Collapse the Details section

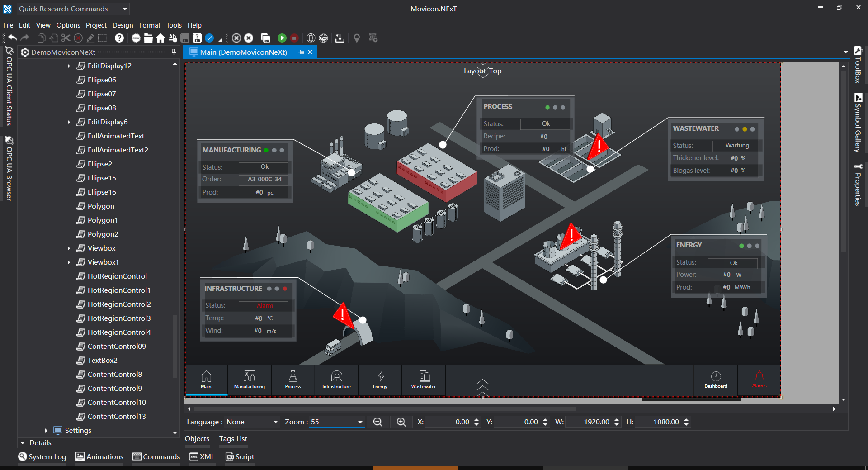[23, 443]
